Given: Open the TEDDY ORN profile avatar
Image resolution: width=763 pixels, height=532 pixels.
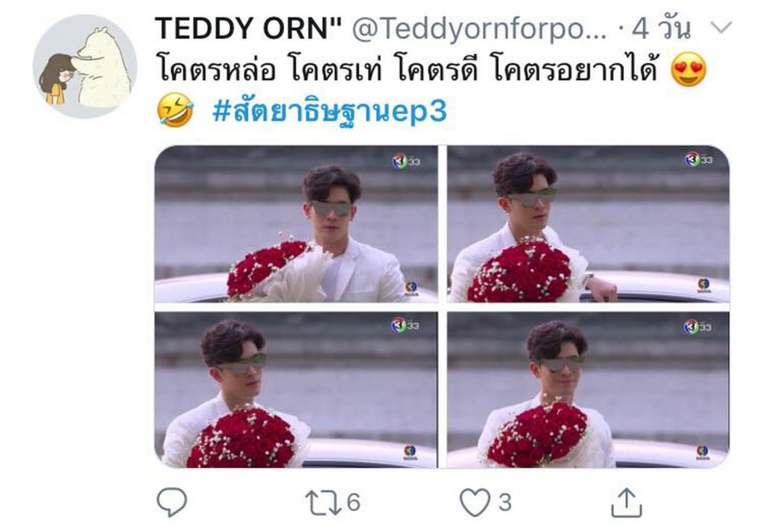Looking at the screenshot, I should 85,66.
